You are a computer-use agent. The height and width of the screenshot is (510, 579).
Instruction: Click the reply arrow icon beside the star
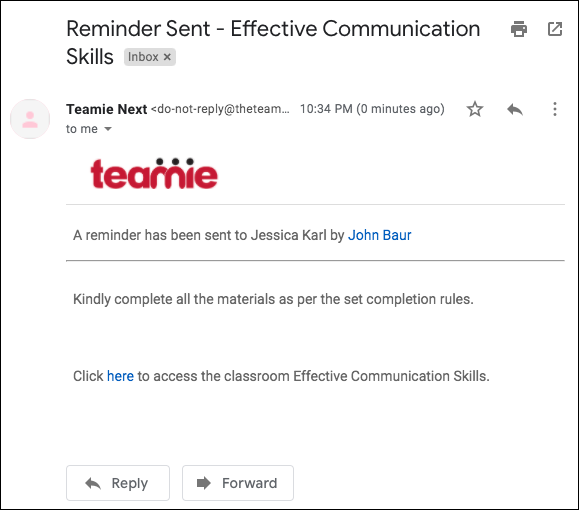(515, 109)
